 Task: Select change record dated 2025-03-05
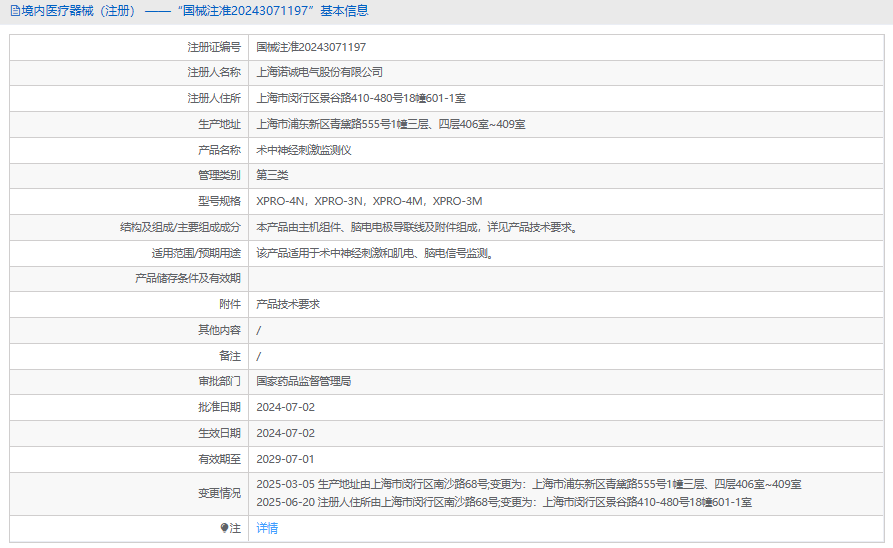[x=529, y=484]
